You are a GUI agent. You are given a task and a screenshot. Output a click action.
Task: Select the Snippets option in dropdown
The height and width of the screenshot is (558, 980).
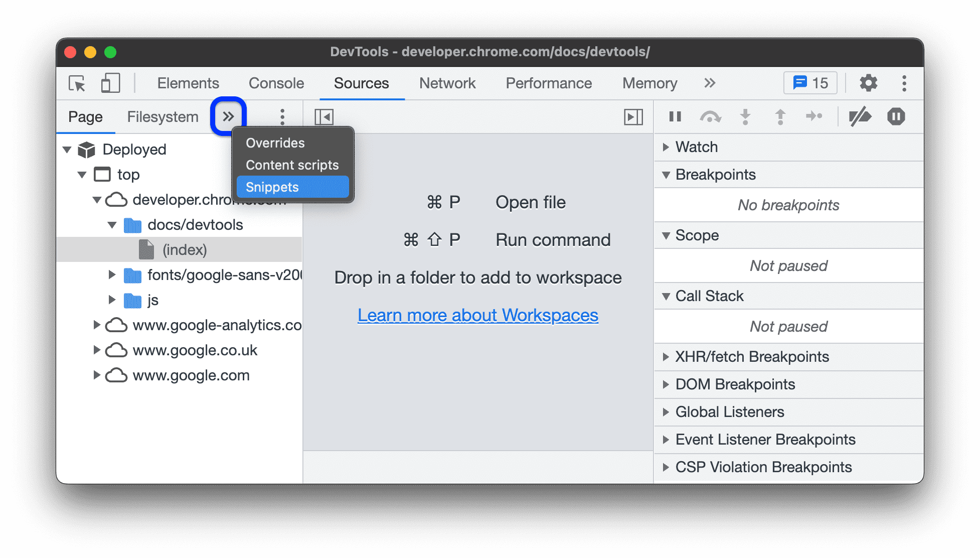tap(291, 187)
